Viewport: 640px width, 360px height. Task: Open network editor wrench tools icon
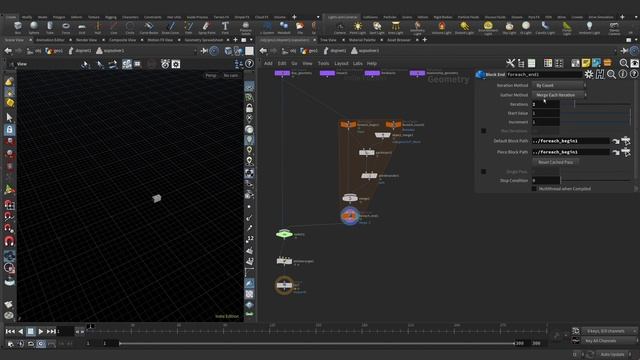(x=510, y=63)
